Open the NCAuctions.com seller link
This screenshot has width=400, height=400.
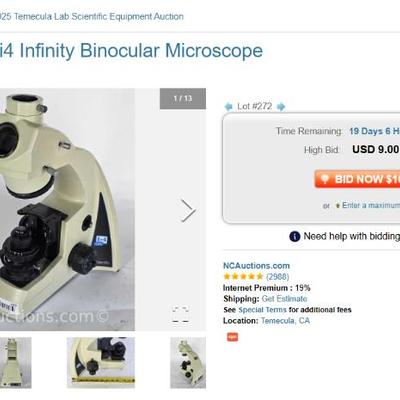click(x=256, y=266)
